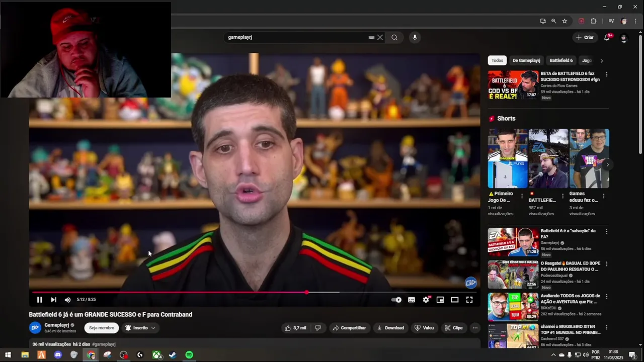The height and width of the screenshot is (362, 644).
Task: Click the Valeu super thanks button
Action: click(424, 328)
